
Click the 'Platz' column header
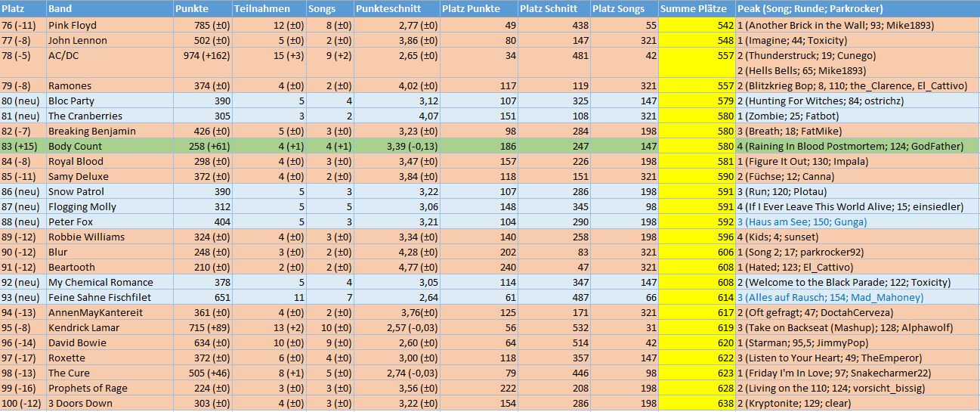click(x=23, y=9)
